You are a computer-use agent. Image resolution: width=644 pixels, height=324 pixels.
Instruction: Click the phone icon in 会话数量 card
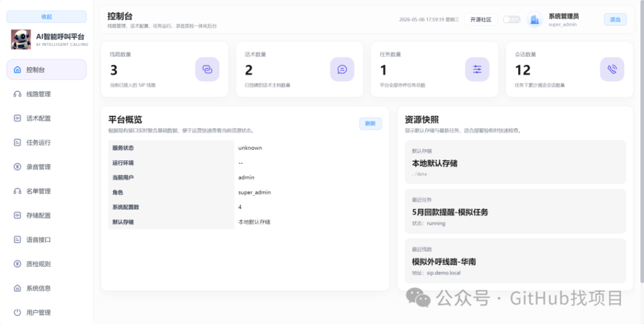[612, 69]
